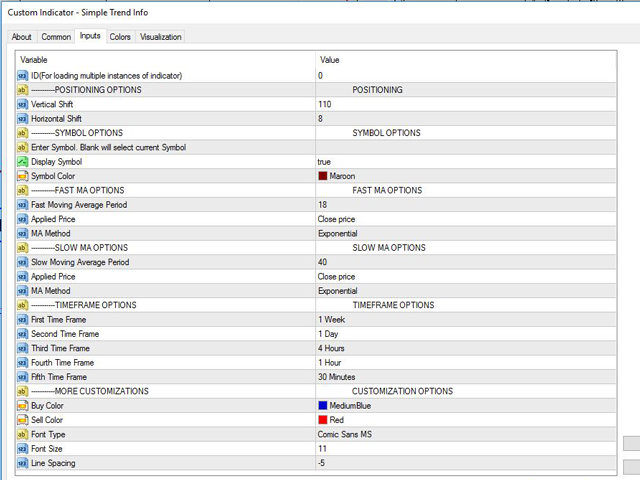
Task: Click the MediumBlue swatch for Buy Color
Action: point(323,406)
